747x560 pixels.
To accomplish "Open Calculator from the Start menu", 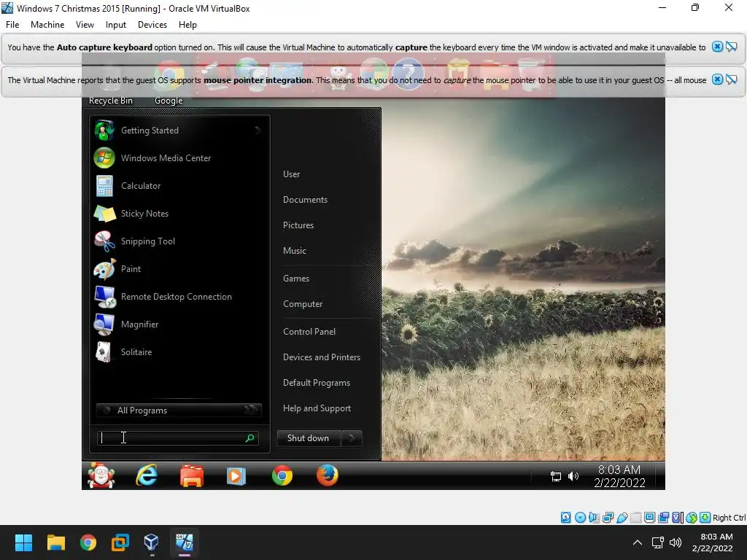I will (x=179, y=186).
